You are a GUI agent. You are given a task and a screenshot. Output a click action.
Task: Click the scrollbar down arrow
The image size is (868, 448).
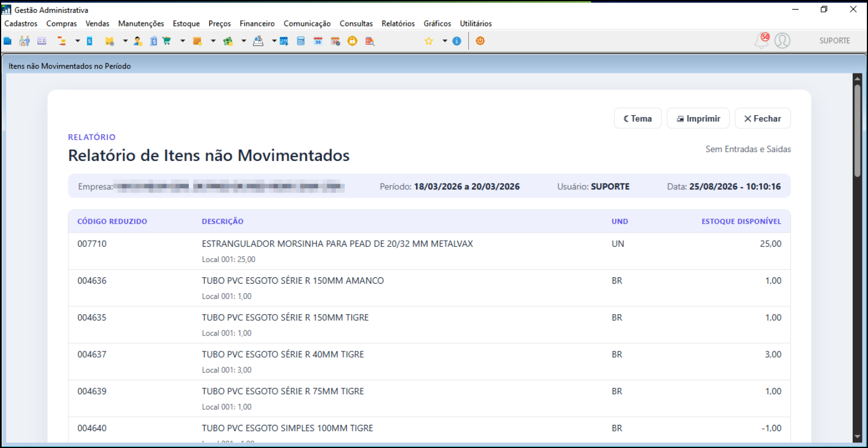coord(857,437)
